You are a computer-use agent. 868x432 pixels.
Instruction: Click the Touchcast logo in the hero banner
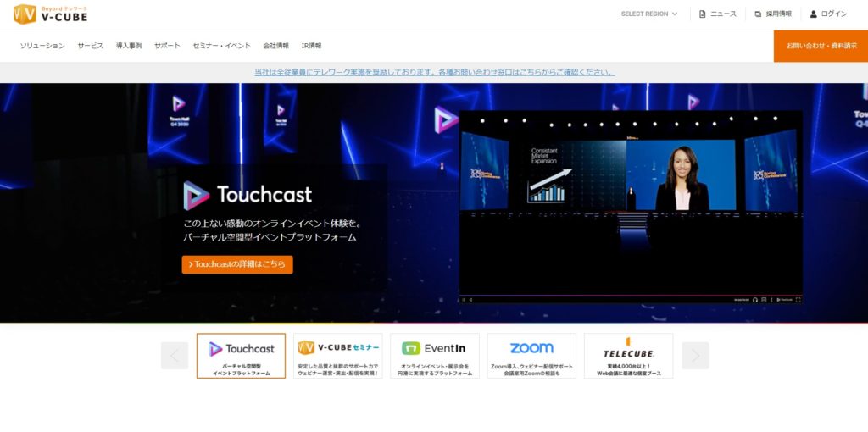248,196
